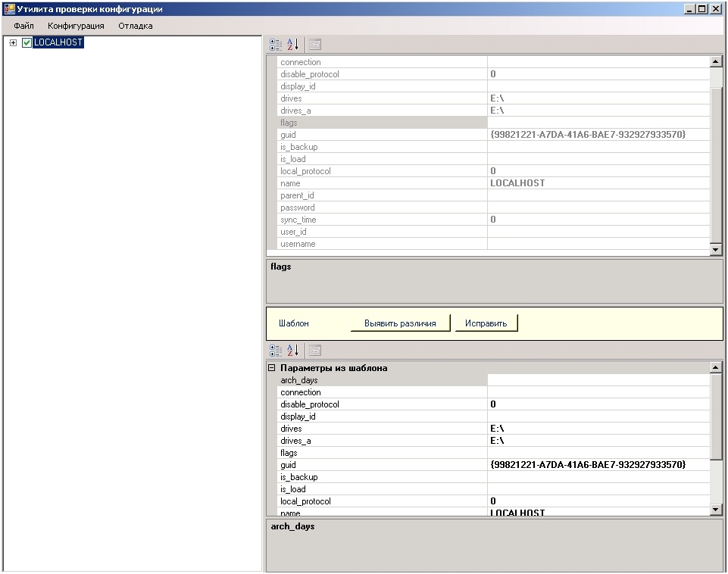Click Categorized view icon in lower template grid

[x=275, y=351]
